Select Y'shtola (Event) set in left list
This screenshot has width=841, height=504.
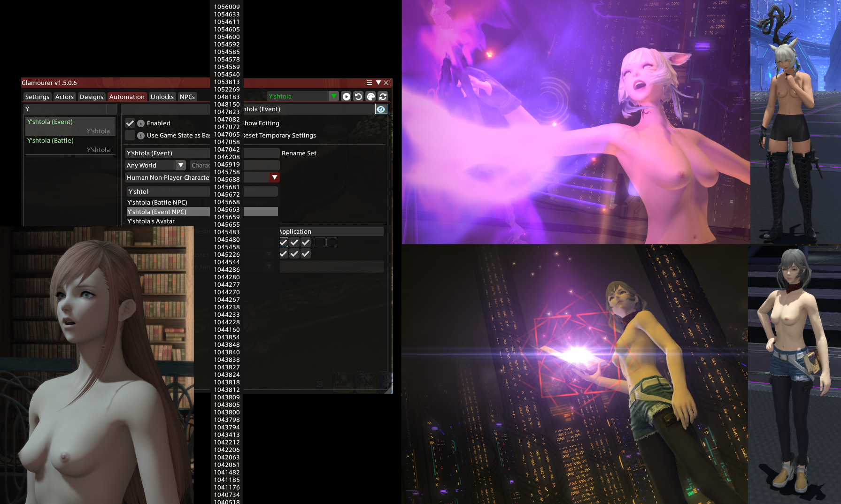tap(70, 126)
